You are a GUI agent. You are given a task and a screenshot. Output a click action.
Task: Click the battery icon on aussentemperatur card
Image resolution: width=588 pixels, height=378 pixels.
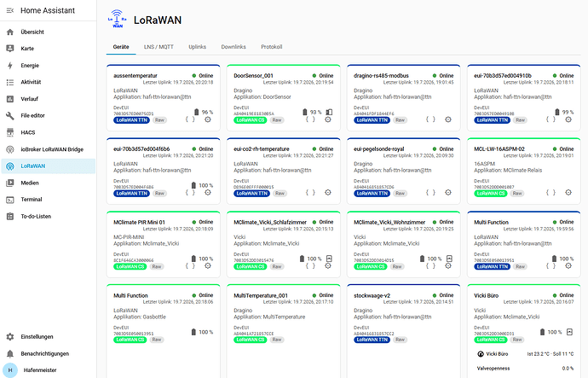pyautogui.click(x=197, y=112)
